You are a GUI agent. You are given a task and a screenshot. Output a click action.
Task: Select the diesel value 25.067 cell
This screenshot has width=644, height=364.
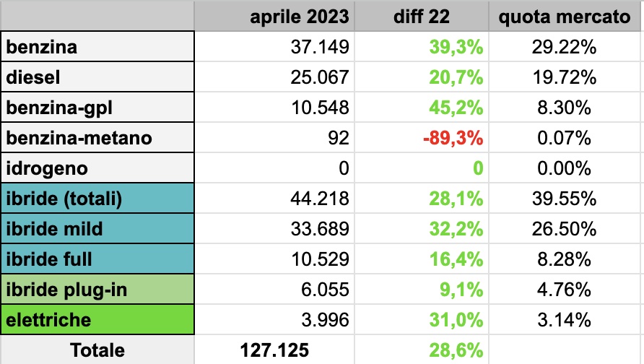point(274,77)
